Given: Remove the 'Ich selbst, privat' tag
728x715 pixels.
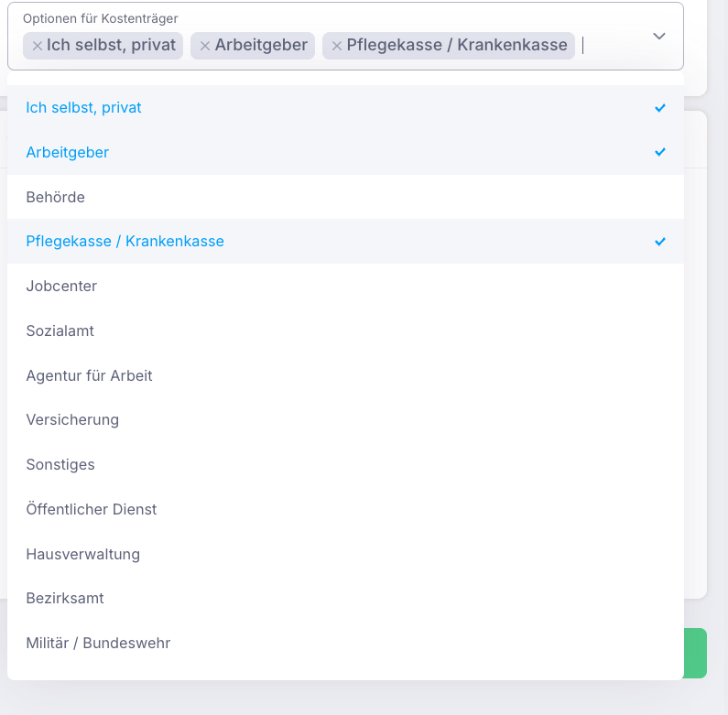Looking at the screenshot, I should (x=38, y=46).
